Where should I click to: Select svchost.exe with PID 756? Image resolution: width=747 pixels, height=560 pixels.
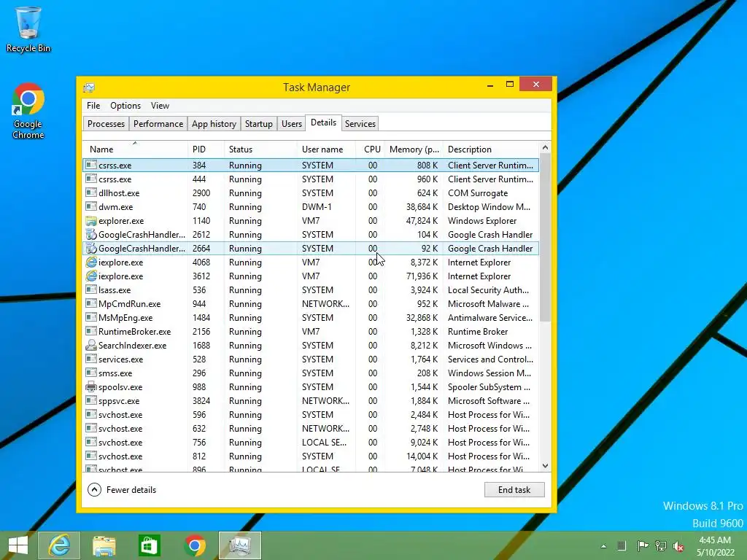(311, 443)
